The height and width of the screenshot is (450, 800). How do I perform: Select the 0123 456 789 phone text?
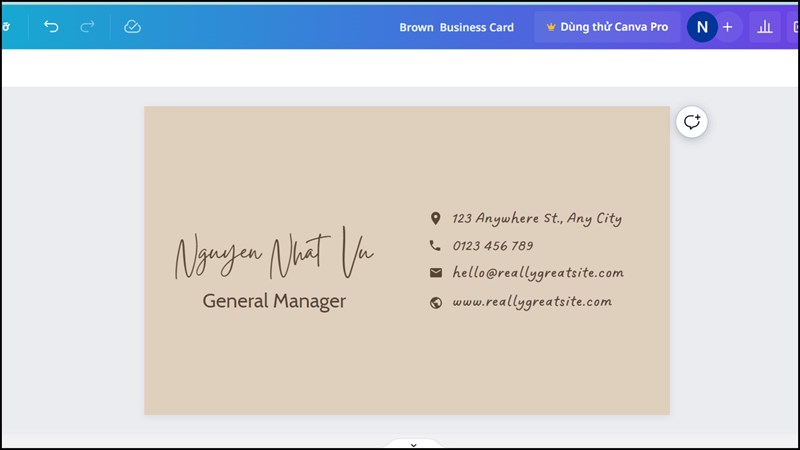(x=493, y=246)
